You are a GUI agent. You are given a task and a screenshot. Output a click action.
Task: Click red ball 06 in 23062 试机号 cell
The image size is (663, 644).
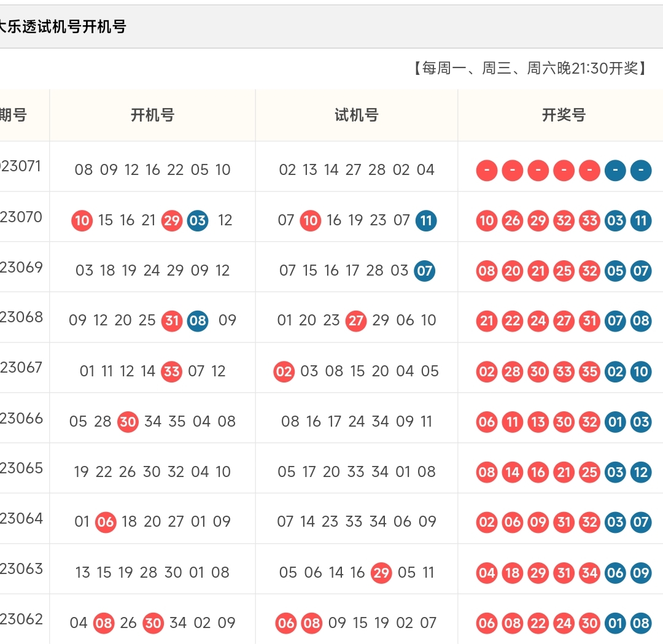click(286, 623)
